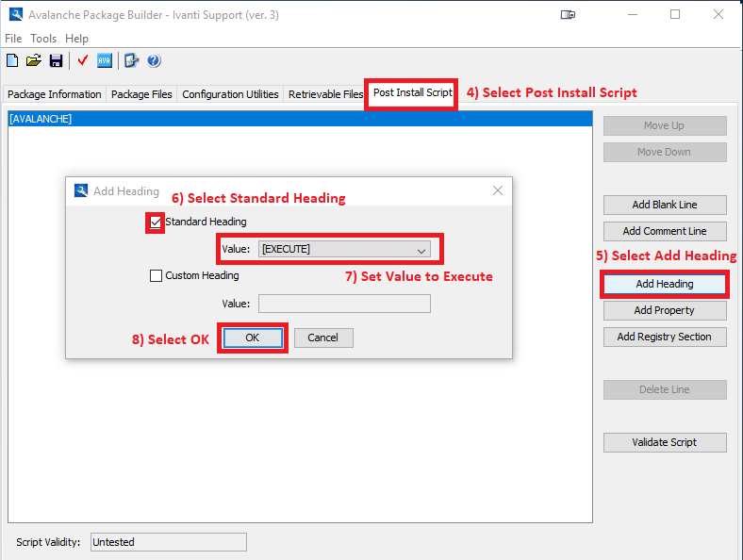Click the Move Down button

pos(665,152)
